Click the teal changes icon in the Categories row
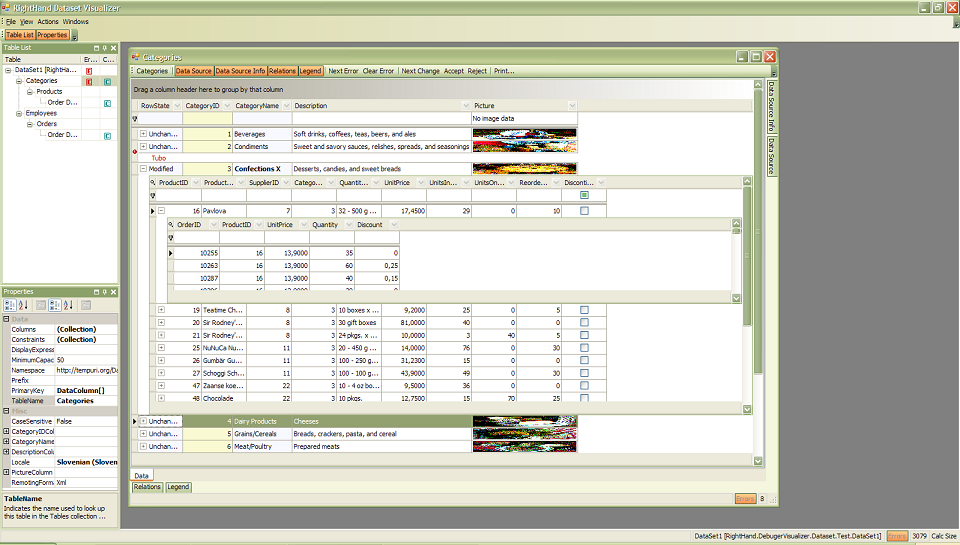 coord(108,80)
